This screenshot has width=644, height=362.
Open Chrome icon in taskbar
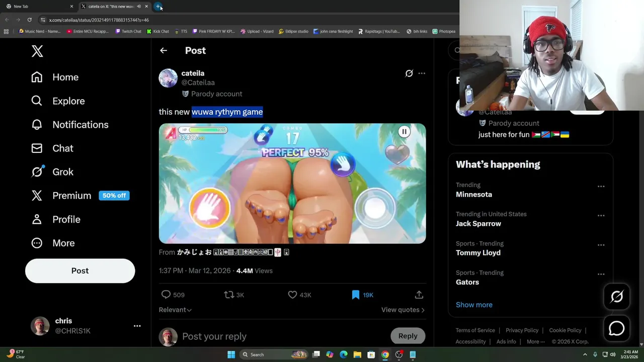(385, 354)
